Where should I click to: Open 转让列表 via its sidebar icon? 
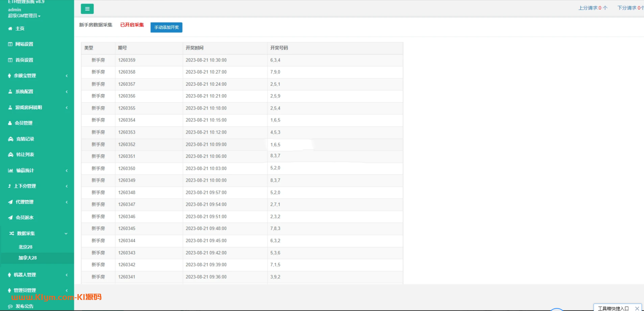tap(11, 155)
